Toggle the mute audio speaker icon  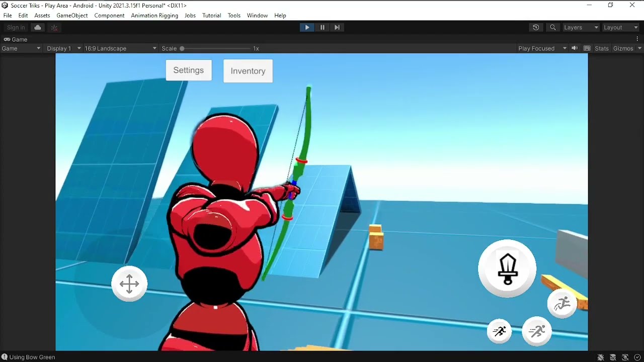click(575, 48)
